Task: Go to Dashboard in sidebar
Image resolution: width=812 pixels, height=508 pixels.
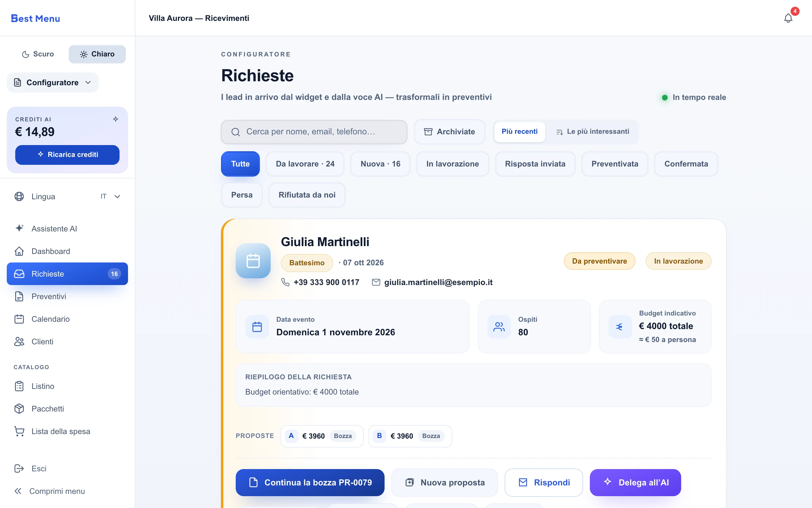Action: click(67, 251)
